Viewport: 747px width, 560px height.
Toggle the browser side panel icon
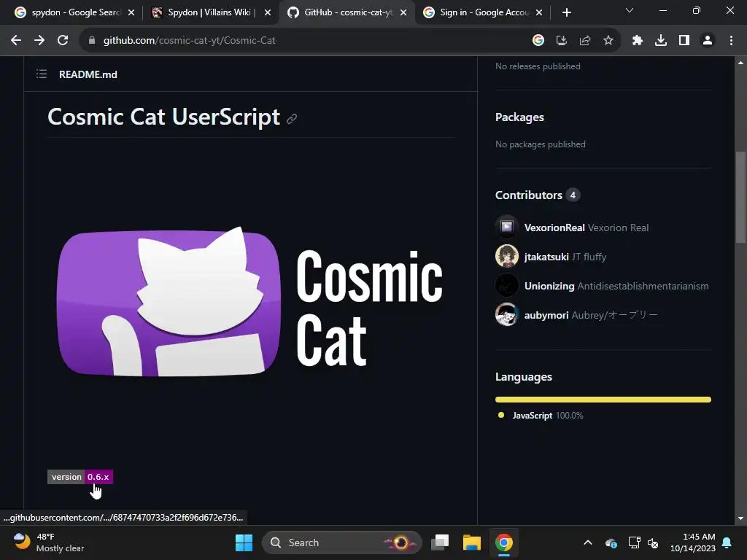tap(684, 41)
